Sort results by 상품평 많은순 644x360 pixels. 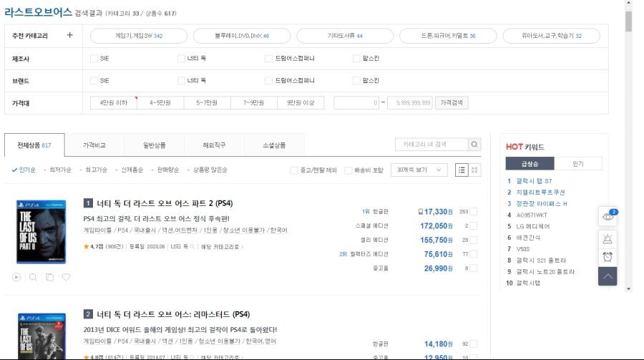coord(210,170)
